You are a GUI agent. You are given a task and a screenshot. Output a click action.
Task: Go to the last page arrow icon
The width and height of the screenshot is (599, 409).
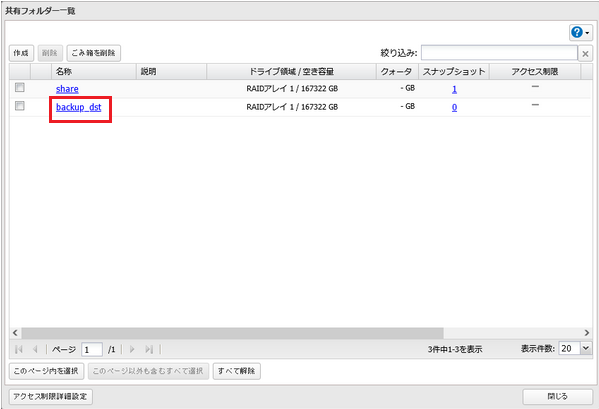pos(149,349)
